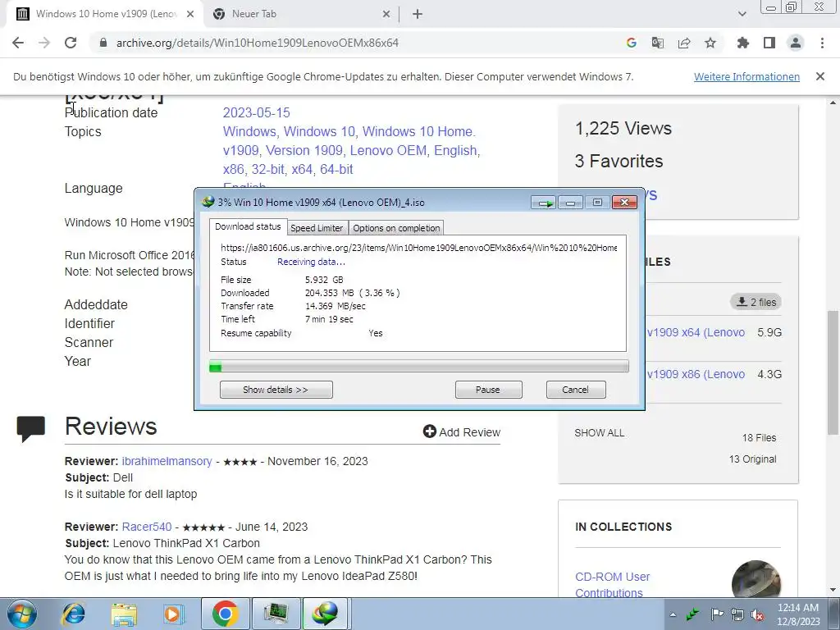Click SHOW ALL files

point(600,433)
